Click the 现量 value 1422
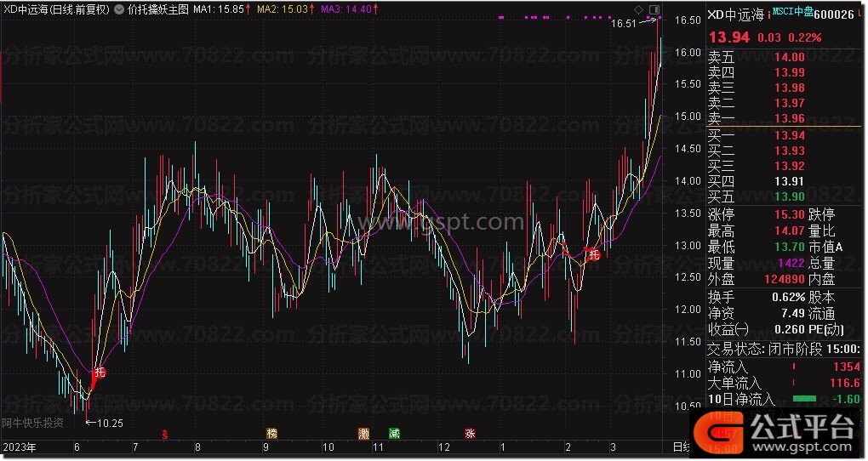The image size is (868, 461). [x=792, y=264]
